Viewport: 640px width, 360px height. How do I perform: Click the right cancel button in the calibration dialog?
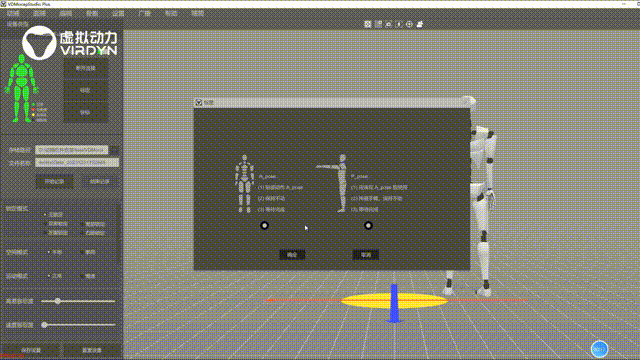365,255
